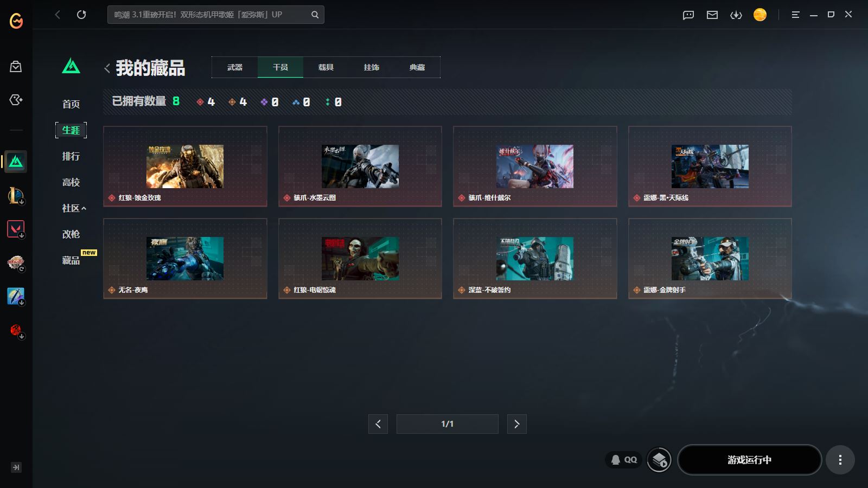Open the mail inbox icon
This screenshot has width=868, height=488.
712,15
